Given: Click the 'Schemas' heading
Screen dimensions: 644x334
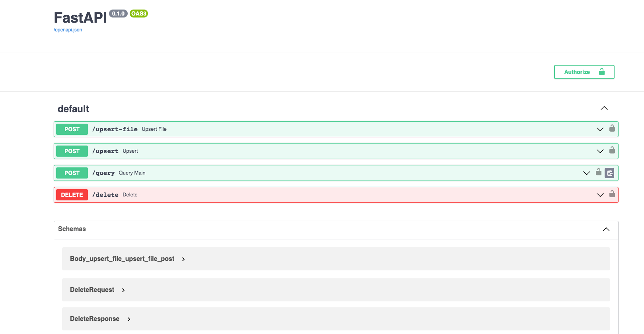Looking at the screenshot, I should click(72, 229).
